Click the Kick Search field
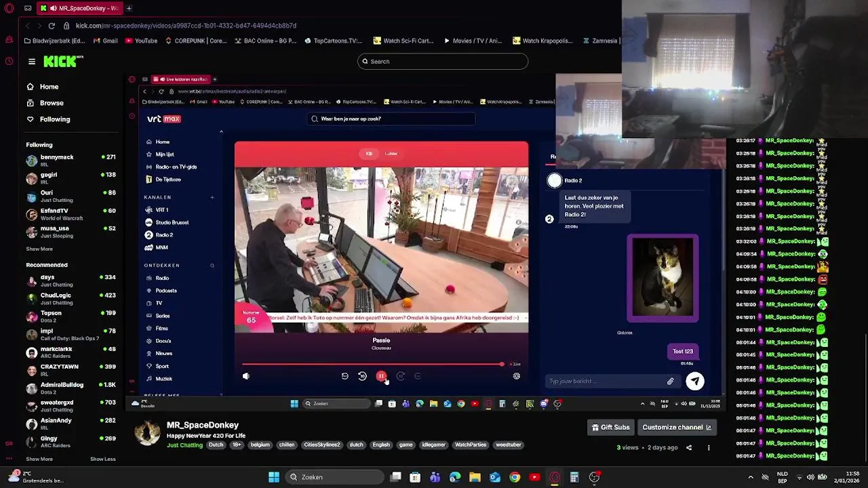868x488 pixels. coord(443,62)
